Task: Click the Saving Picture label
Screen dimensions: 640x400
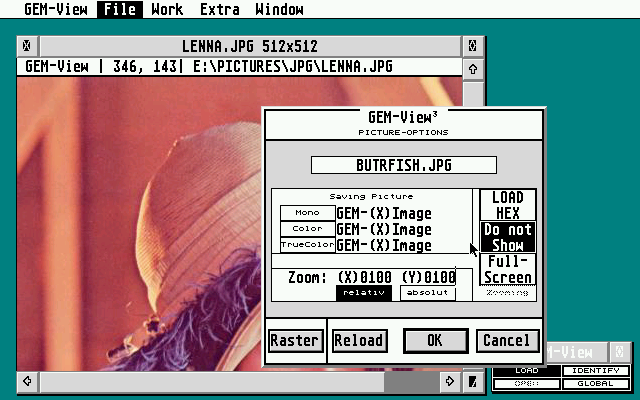Action: (x=371, y=196)
